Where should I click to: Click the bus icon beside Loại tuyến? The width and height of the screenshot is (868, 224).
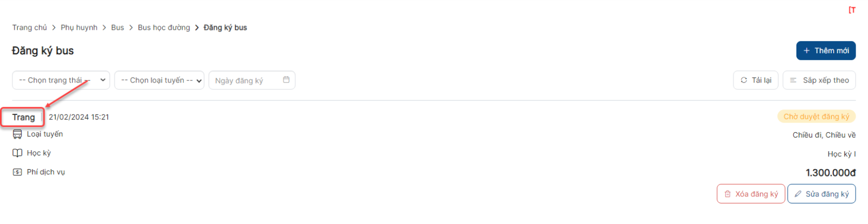click(17, 134)
